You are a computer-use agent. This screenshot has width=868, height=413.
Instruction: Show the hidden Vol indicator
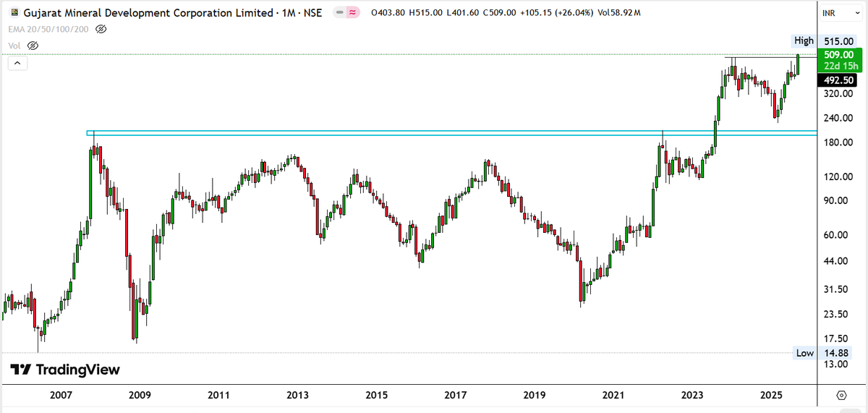pyautogui.click(x=32, y=45)
